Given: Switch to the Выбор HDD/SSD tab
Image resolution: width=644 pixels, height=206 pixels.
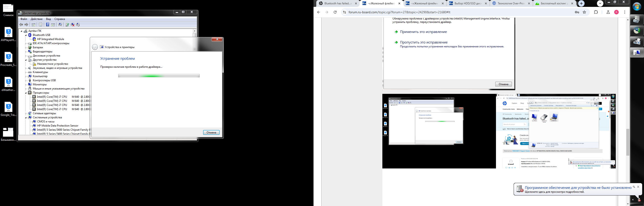Looking at the screenshot, I should [467, 3].
